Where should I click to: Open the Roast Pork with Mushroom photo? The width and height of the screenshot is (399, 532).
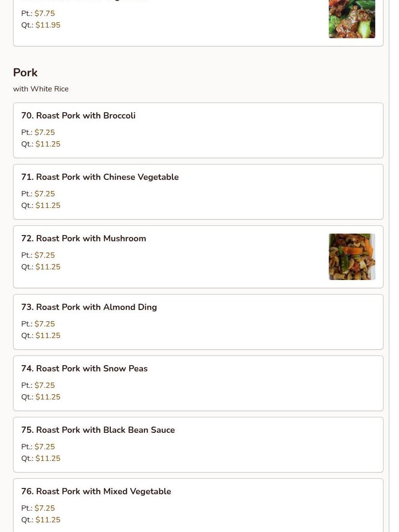[x=352, y=257]
